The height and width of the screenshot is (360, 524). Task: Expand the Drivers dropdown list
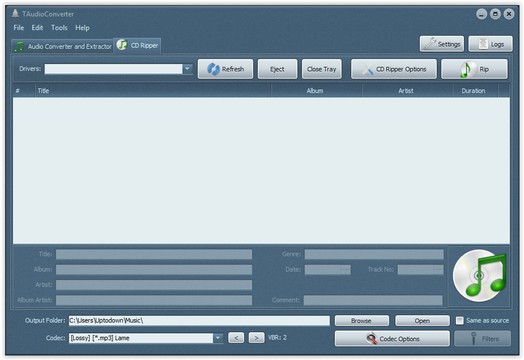[187, 69]
